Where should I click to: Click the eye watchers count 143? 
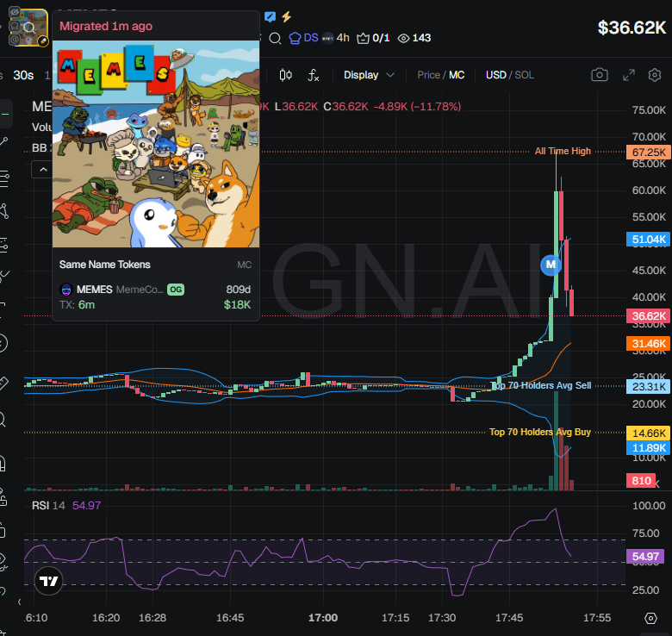click(414, 38)
